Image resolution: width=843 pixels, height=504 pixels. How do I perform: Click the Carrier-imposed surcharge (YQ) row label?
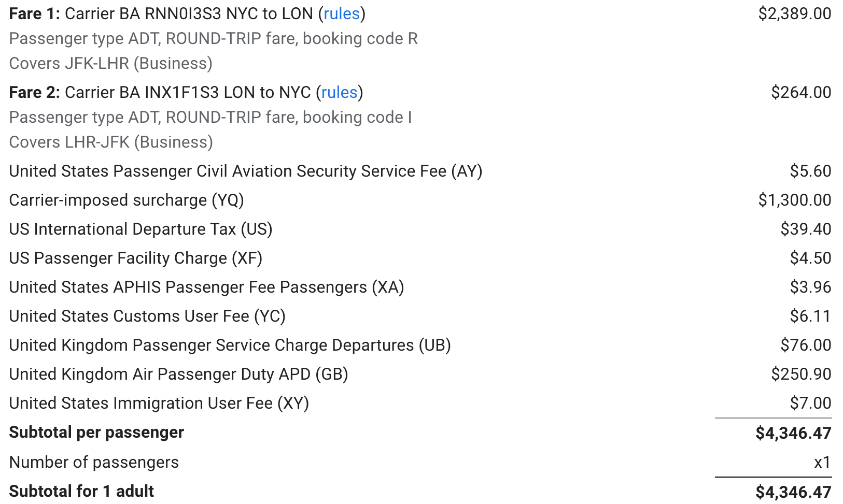tap(127, 200)
